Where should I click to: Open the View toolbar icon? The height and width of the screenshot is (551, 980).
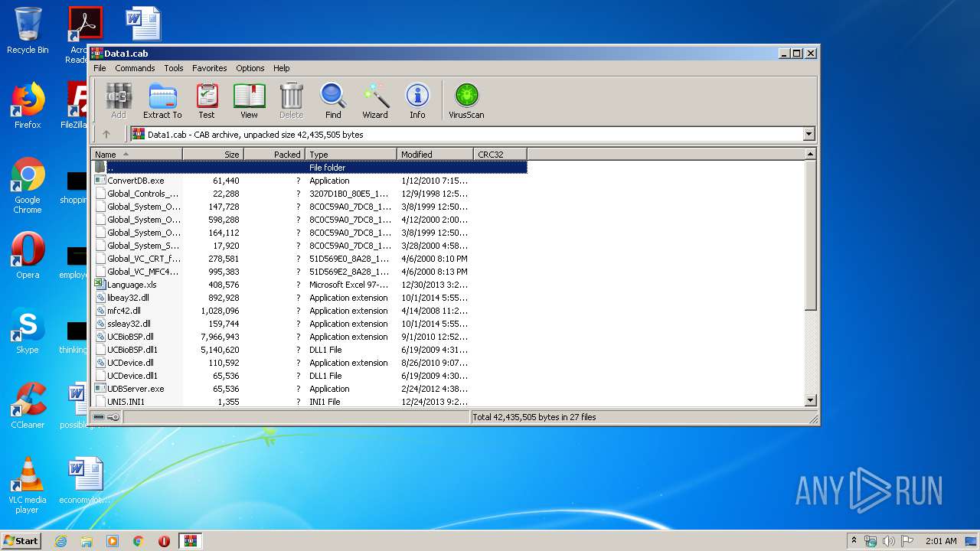pos(249,101)
